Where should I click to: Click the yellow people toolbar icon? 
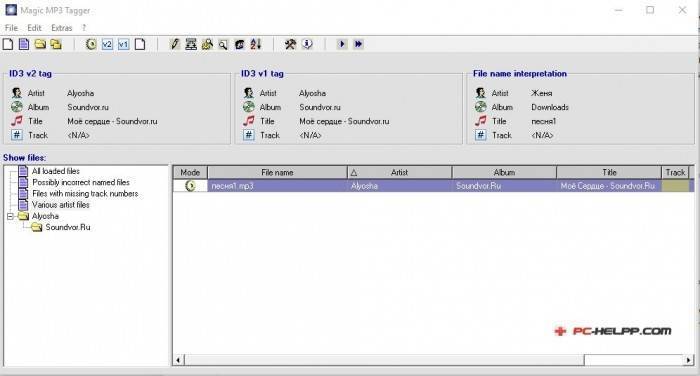(207, 44)
